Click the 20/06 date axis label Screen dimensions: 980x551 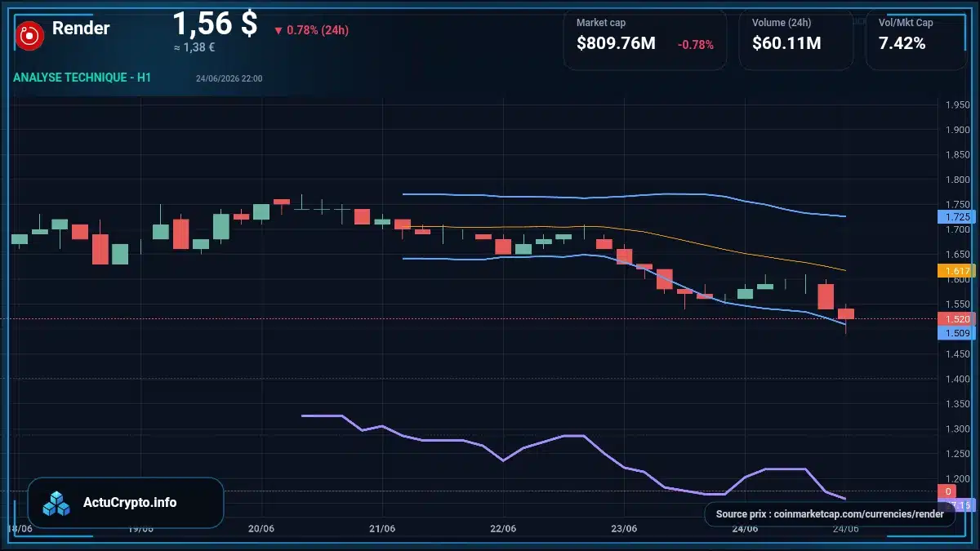(x=261, y=529)
